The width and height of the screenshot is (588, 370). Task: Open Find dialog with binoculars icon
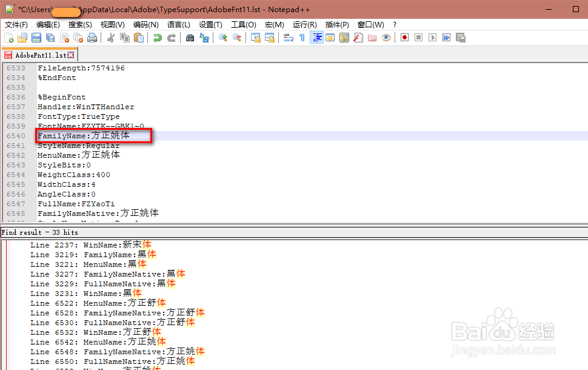click(x=190, y=38)
